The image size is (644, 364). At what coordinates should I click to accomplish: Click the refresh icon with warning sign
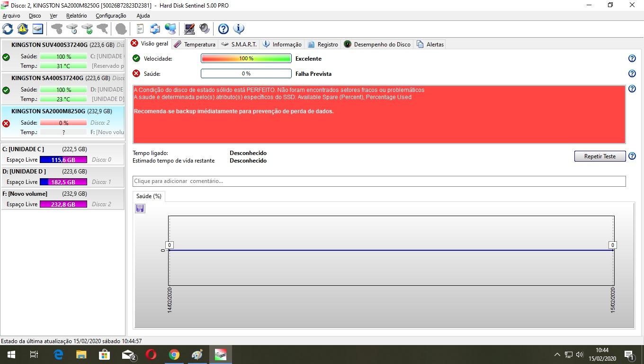(23, 29)
